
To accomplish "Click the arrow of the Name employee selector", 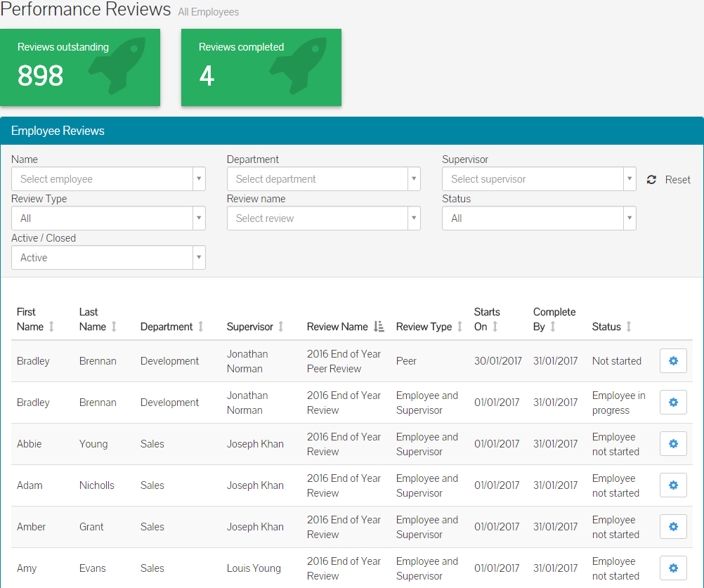I will point(199,178).
